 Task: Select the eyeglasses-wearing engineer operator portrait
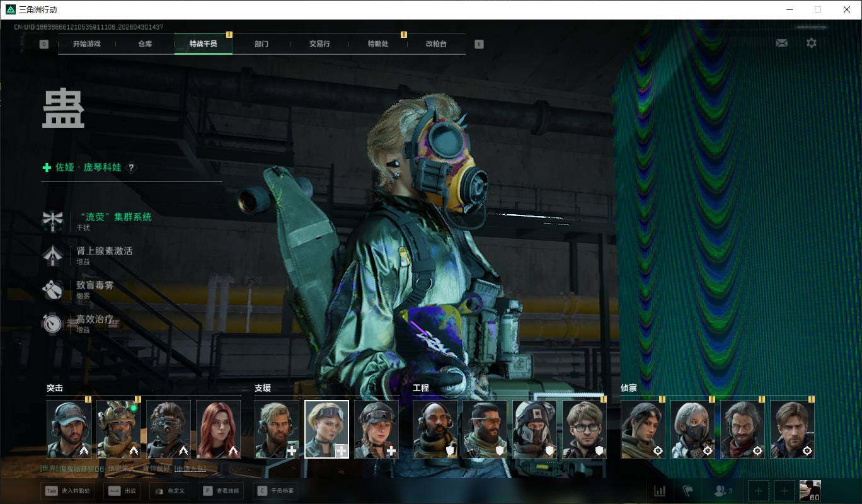(x=585, y=429)
